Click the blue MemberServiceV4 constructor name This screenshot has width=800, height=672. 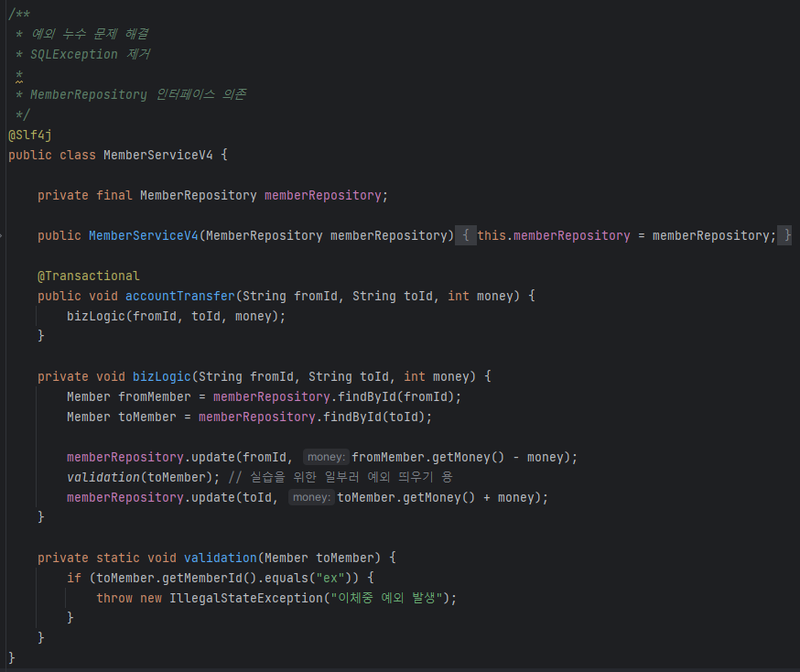[x=144, y=235]
